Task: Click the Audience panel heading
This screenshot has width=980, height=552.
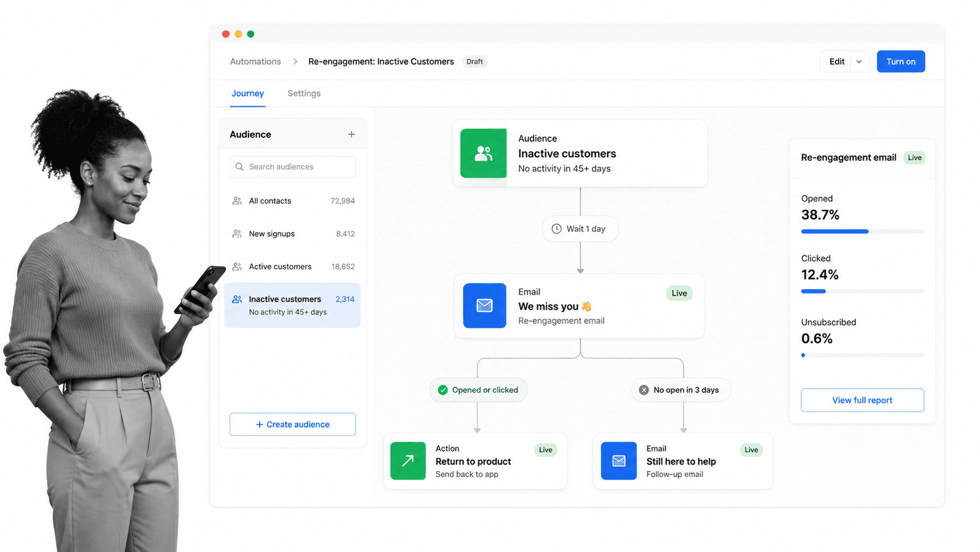Action: 250,134
